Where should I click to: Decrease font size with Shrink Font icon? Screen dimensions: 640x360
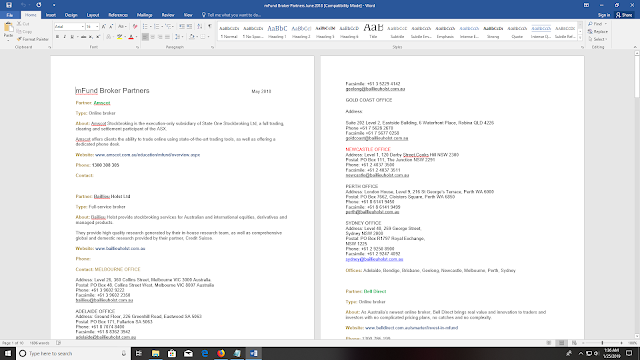click(111, 27)
